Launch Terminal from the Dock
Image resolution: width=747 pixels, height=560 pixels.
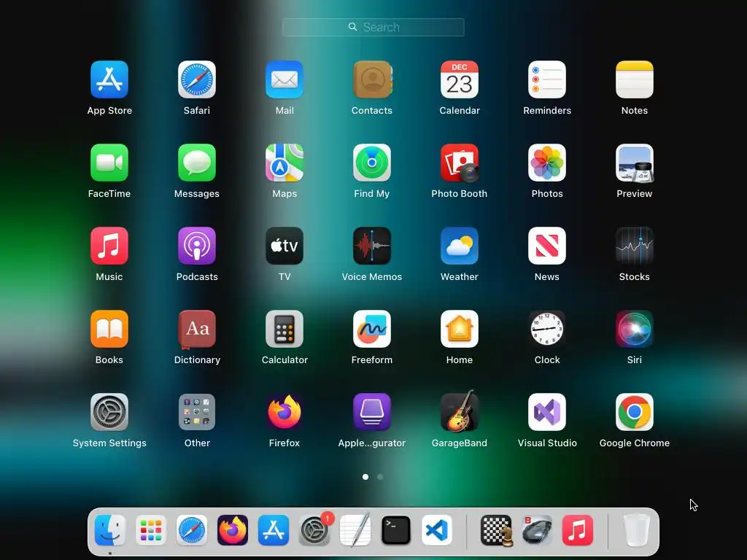click(396, 530)
